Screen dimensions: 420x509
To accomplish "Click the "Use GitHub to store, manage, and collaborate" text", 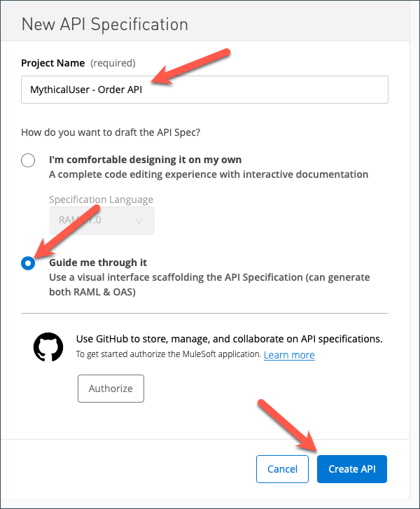I will pyautogui.click(x=229, y=339).
